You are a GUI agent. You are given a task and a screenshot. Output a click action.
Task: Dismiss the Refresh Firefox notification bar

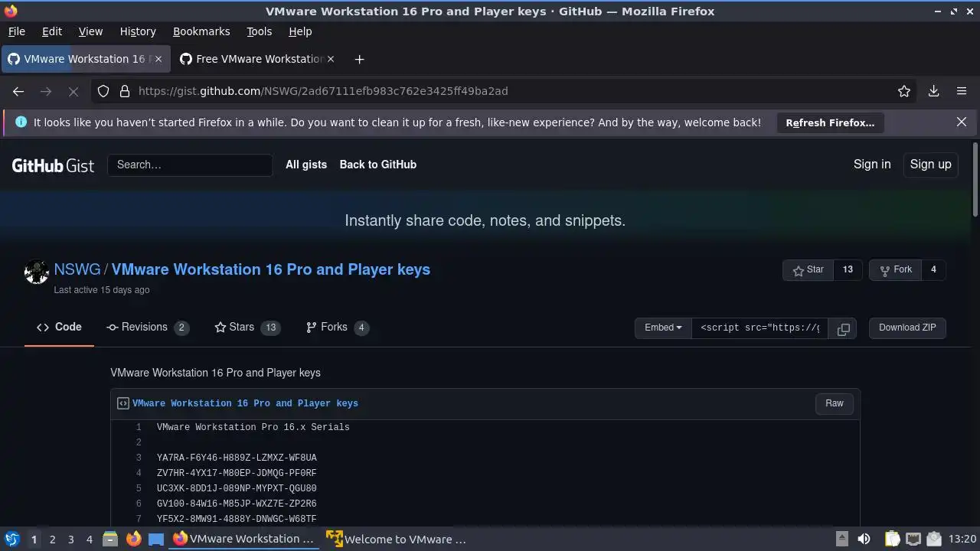[962, 122]
